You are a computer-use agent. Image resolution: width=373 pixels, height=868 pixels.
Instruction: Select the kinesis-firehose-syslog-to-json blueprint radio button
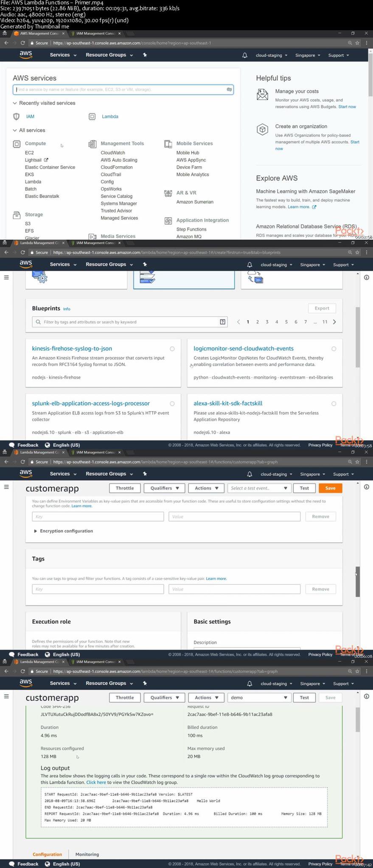[172, 349]
